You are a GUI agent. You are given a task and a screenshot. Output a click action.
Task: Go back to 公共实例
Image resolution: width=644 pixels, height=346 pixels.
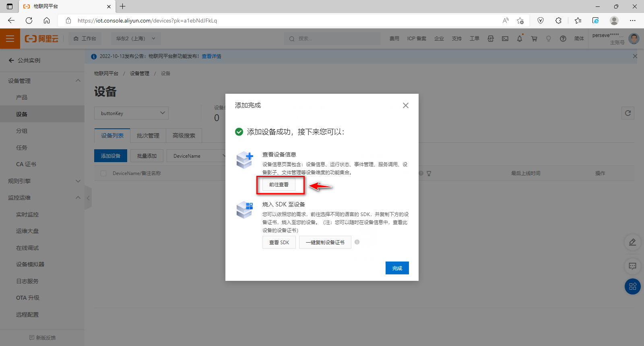[25, 60]
